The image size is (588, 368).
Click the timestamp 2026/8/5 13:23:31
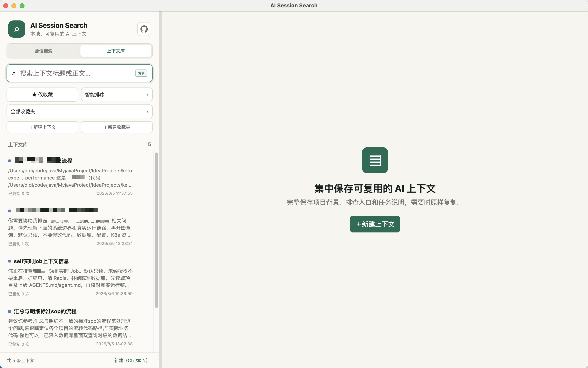tap(115, 243)
